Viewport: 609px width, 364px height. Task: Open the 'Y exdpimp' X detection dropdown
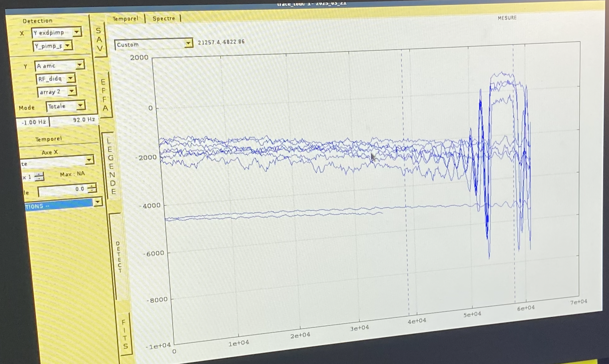(x=77, y=32)
